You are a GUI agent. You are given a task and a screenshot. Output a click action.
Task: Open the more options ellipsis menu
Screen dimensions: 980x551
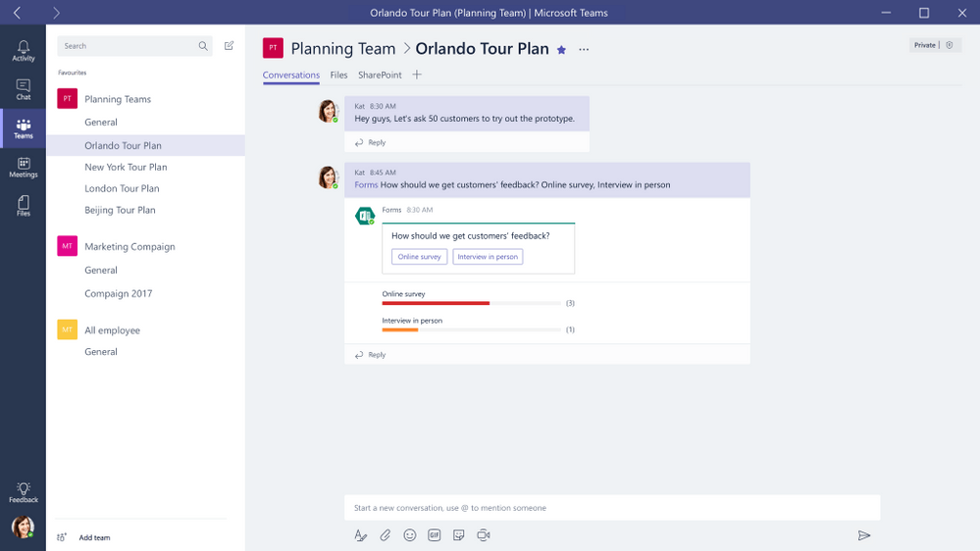(x=584, y=50)
